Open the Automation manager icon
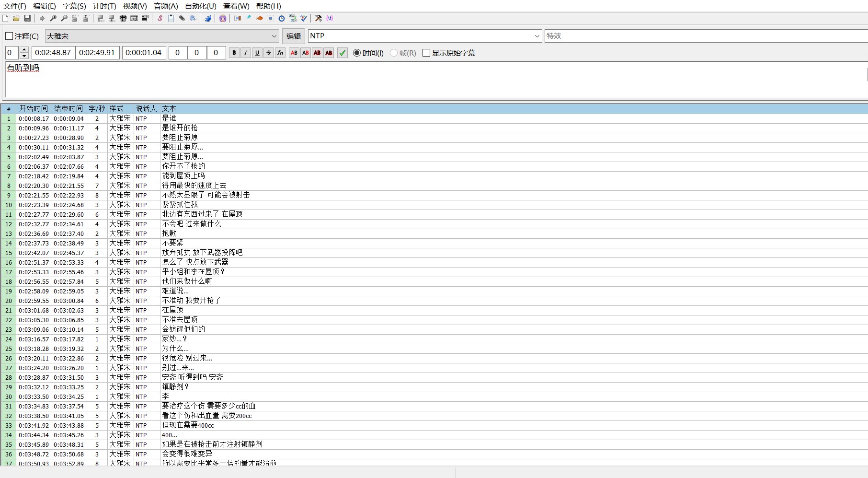868x478 pixels. (x=208, y=18)
